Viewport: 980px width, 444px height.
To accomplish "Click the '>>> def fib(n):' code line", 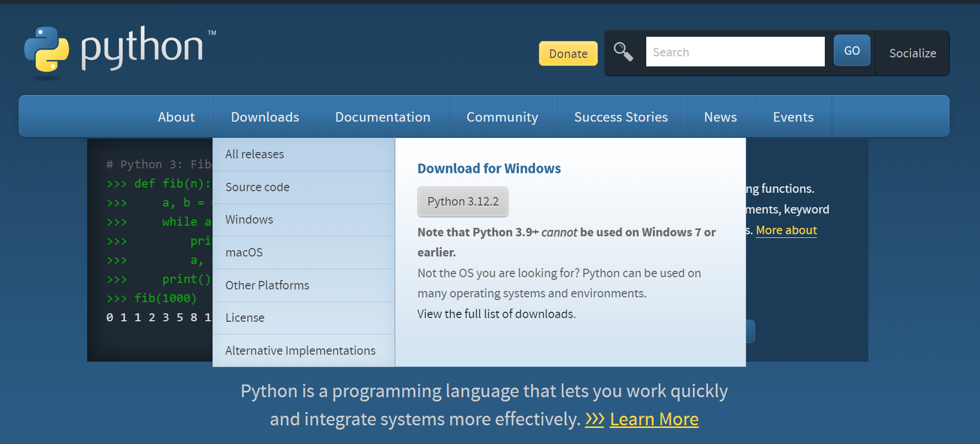I will 159,184.
